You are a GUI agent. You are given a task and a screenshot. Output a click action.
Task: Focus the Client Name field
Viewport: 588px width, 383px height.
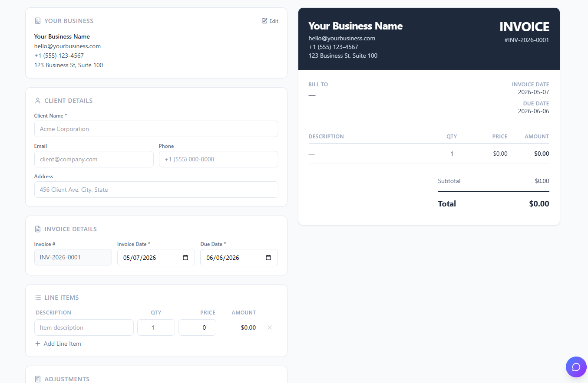pyautogui.click(x=156, y=129)
